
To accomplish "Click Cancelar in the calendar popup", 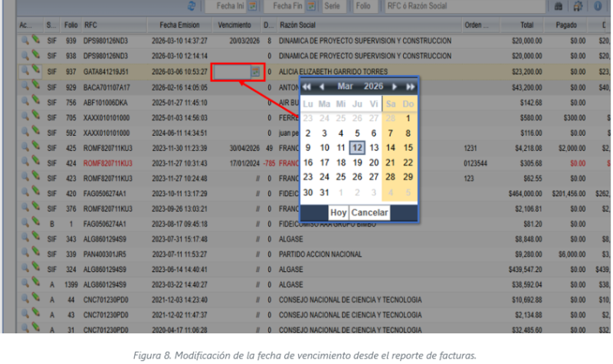I will tap(369, 213).
